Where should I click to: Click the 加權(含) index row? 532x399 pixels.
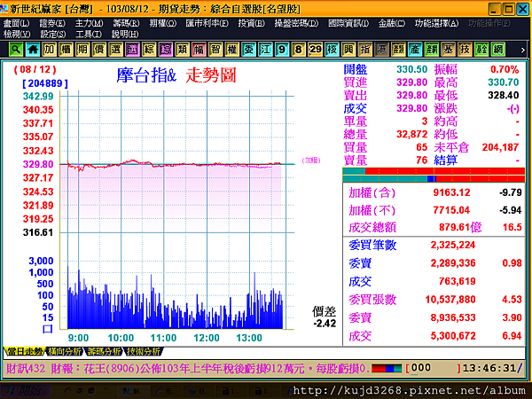434,192
